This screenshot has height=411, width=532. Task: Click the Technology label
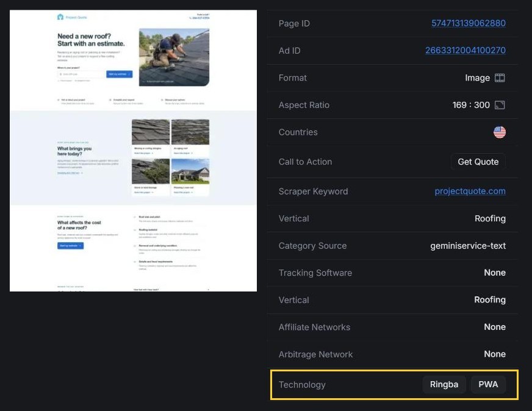302,385
